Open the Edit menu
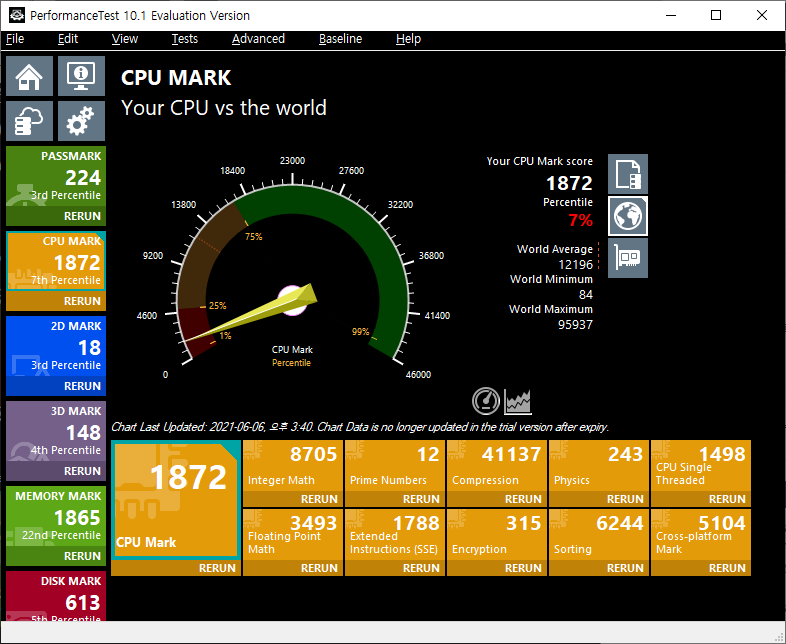Image resolution: width=786 pixels, height=644 pixels. coord(68,39)
